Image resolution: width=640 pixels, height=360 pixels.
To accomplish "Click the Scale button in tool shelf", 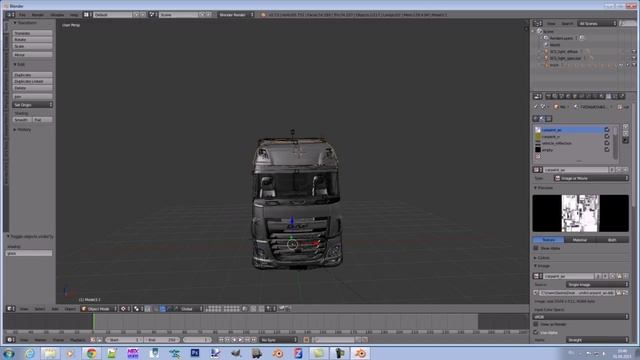I will point(32,46).
